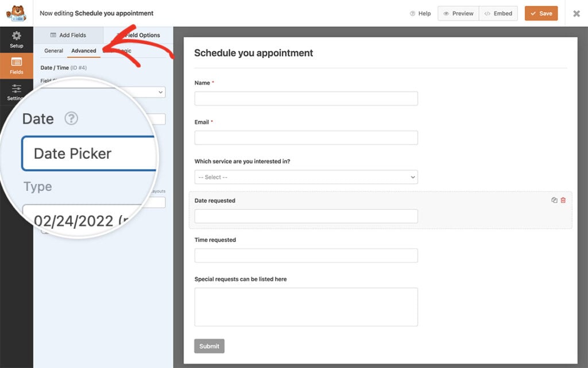Select the Advanced tab

pos(84,51)
